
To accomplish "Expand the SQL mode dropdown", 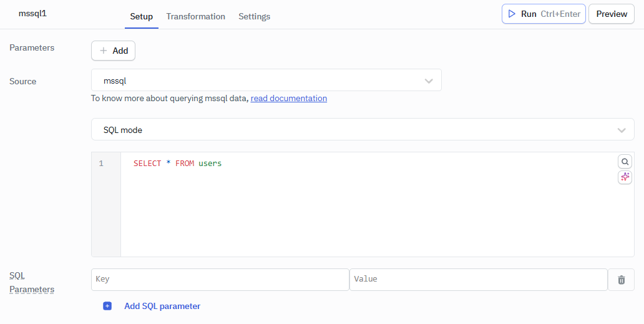I will click(x=362, y=130).
